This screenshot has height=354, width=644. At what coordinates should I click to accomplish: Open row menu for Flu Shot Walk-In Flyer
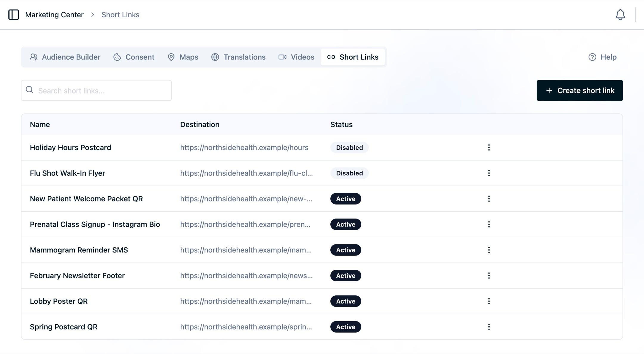pos(489,173)
